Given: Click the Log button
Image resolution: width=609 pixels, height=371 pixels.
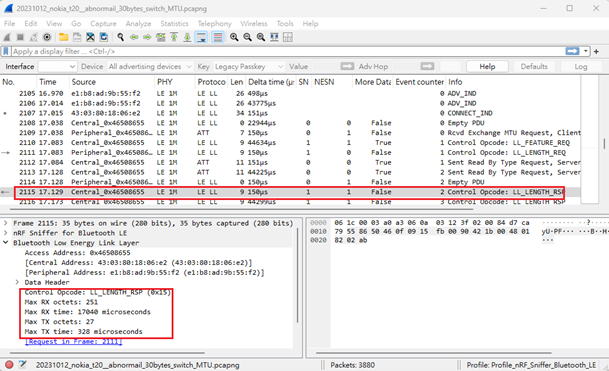Looking at the screenshot, I should (581, 66).
